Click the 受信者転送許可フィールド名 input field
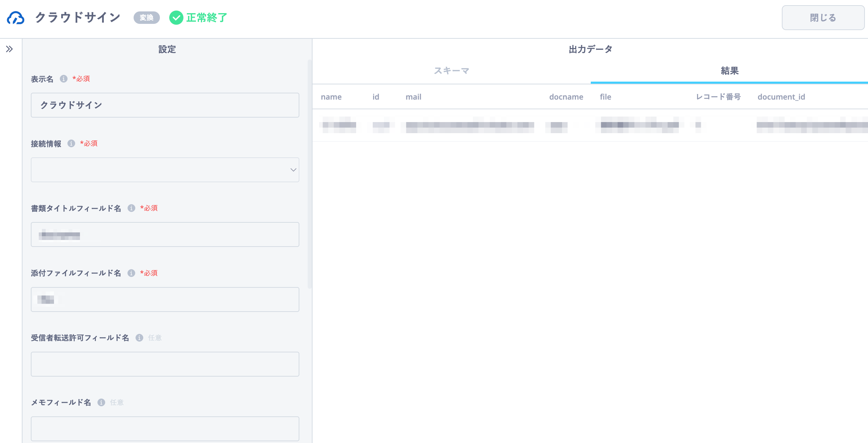Viewport: 868px width, 443px height. coord(165,364)
